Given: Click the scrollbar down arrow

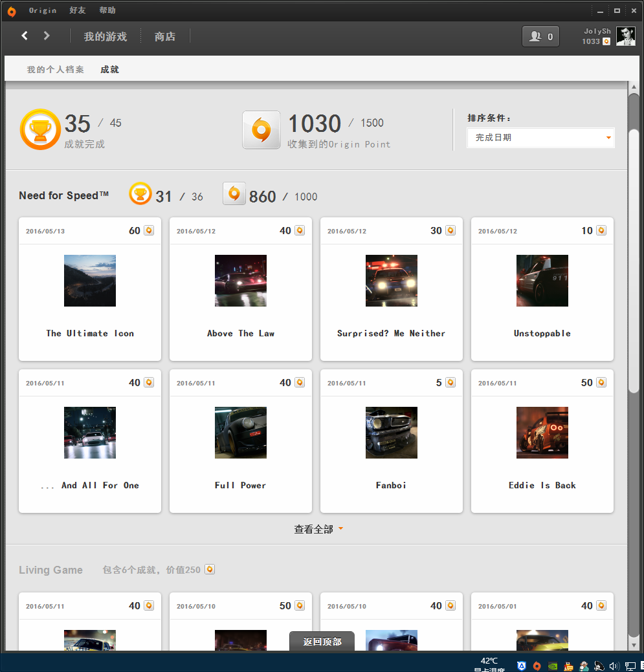Looking at the screenshot, I should point(634,645).
